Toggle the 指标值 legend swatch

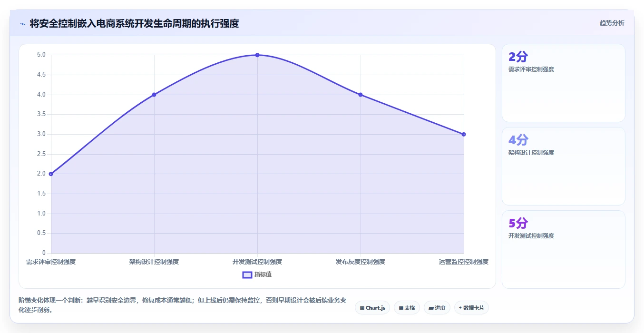point(247,274)
